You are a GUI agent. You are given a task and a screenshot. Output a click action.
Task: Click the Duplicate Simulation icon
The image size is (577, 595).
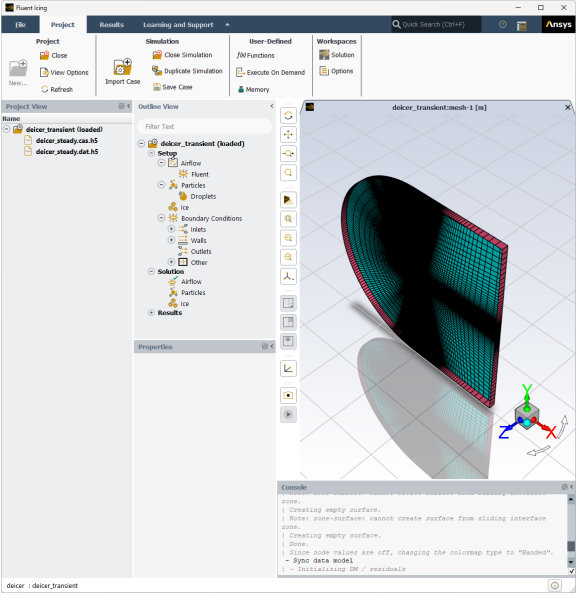tap(157, 71)
